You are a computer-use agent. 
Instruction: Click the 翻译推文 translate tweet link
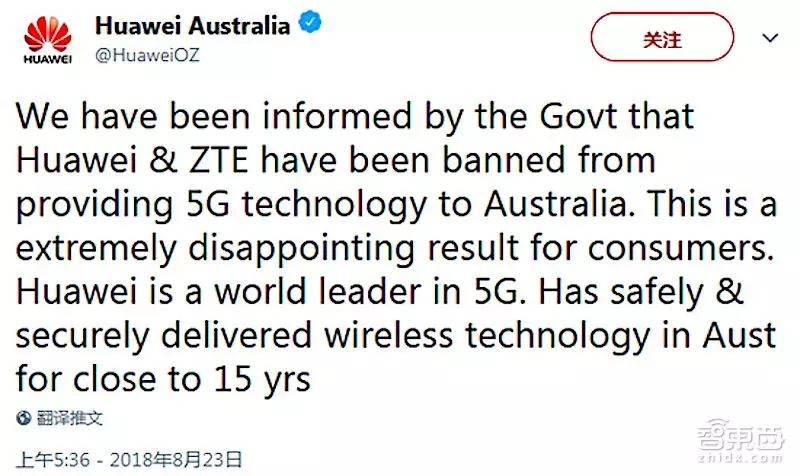(68, 417)
